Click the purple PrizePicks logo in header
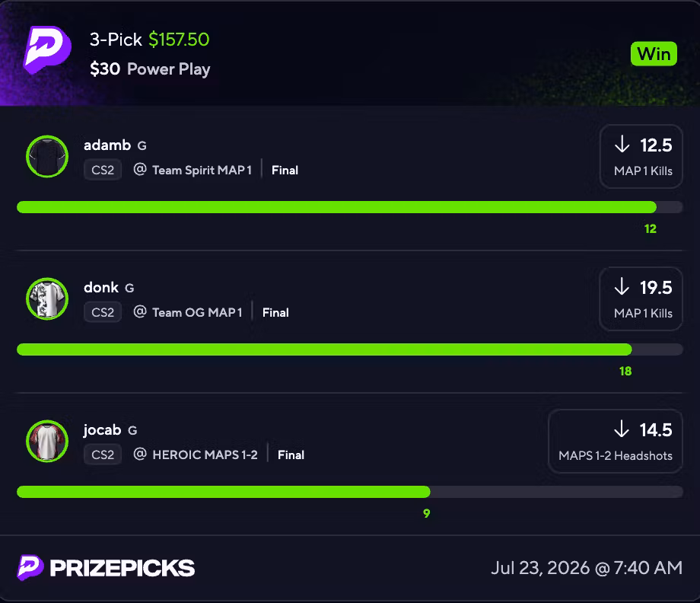The height and width of the screenshot is (603, 700). (x=47, y=49)
